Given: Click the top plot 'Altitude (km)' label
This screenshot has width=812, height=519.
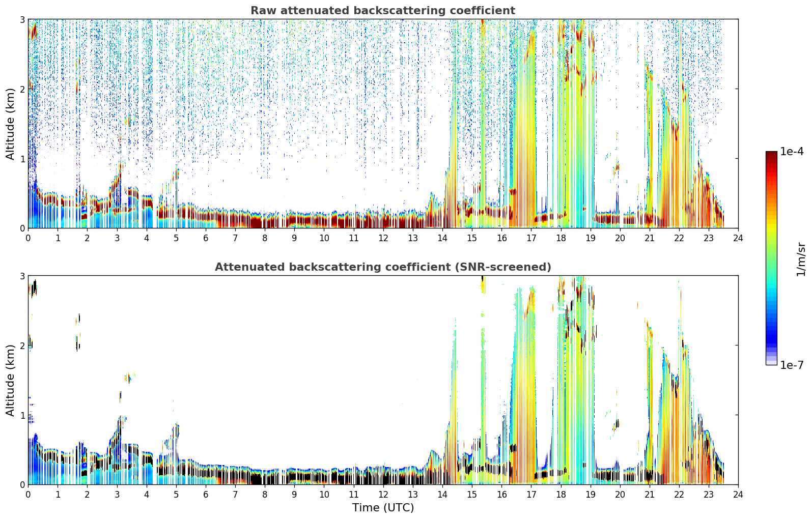Looking at the screenshot, I should 11,124.
